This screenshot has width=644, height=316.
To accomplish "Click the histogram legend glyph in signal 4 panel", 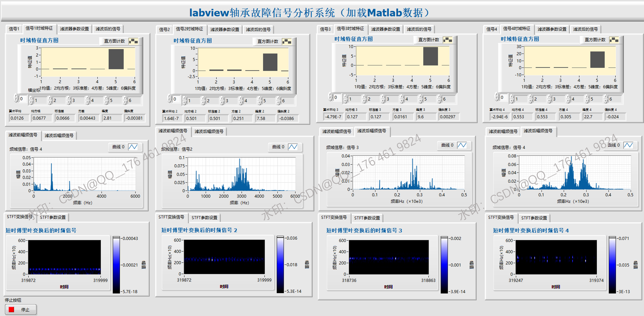I will tap(614, 40).
